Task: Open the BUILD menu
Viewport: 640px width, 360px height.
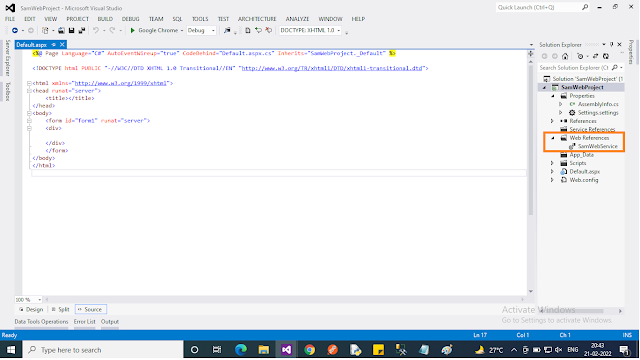Action: tap(105, 19)
